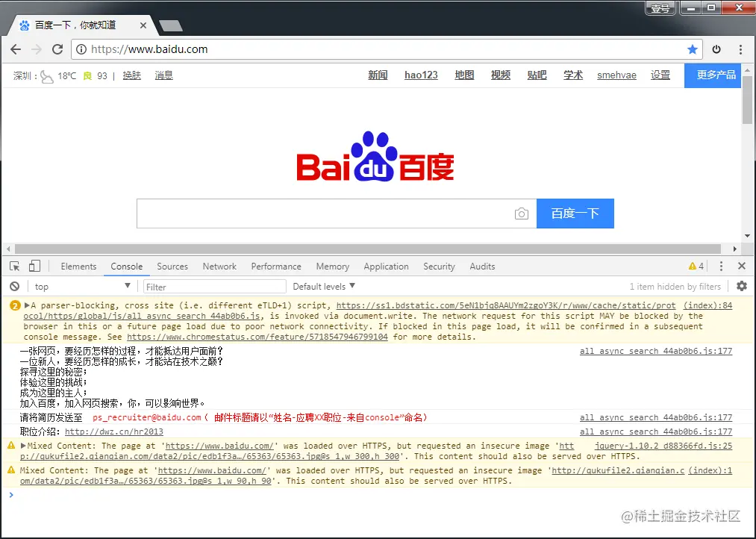The height and width of the screenshot is (539, 756).
Task: Click the page scrollbar down arrow
Action: tap(747, 236)
